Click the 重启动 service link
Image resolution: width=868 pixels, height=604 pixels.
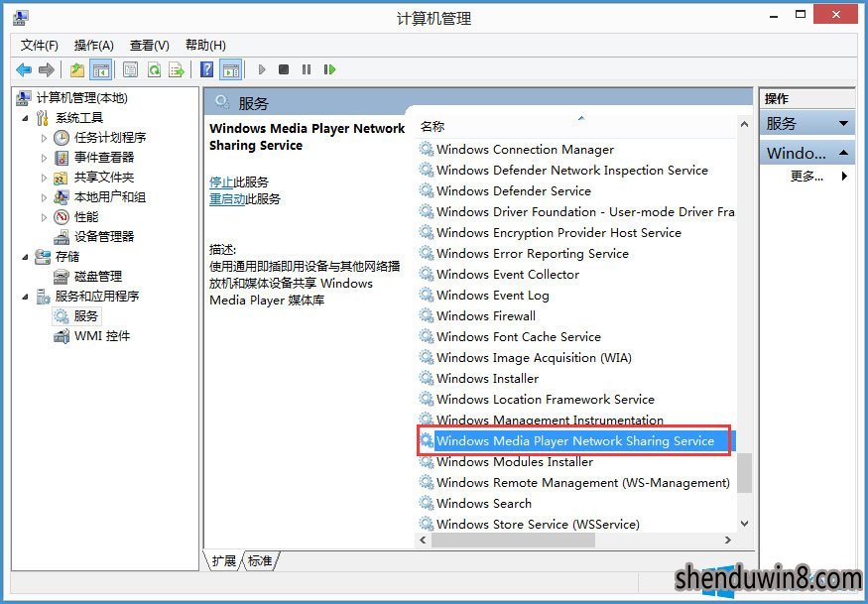point(227,199)
